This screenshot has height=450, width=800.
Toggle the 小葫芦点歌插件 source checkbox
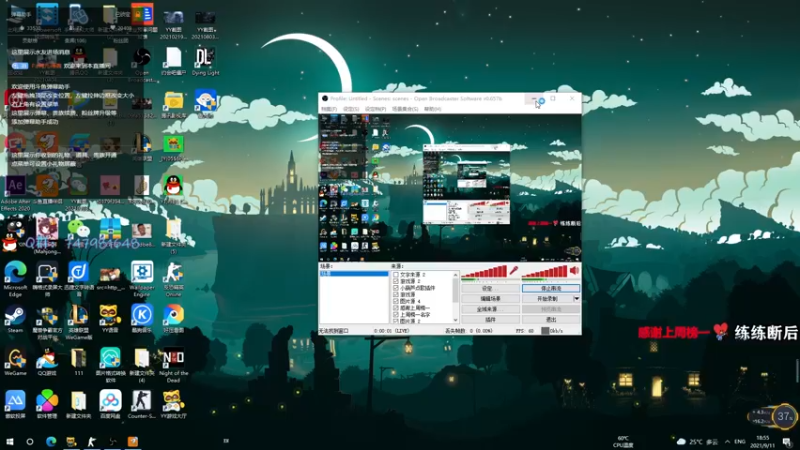395,288
